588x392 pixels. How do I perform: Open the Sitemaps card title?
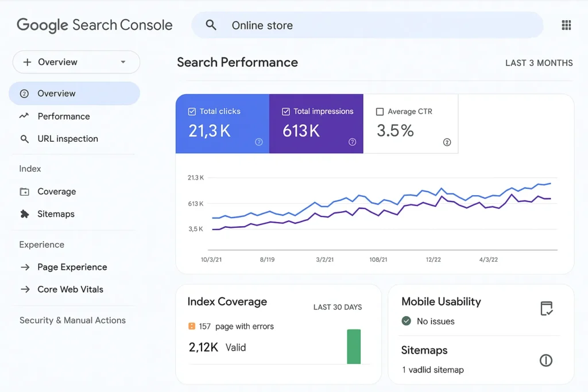point(424,351)
